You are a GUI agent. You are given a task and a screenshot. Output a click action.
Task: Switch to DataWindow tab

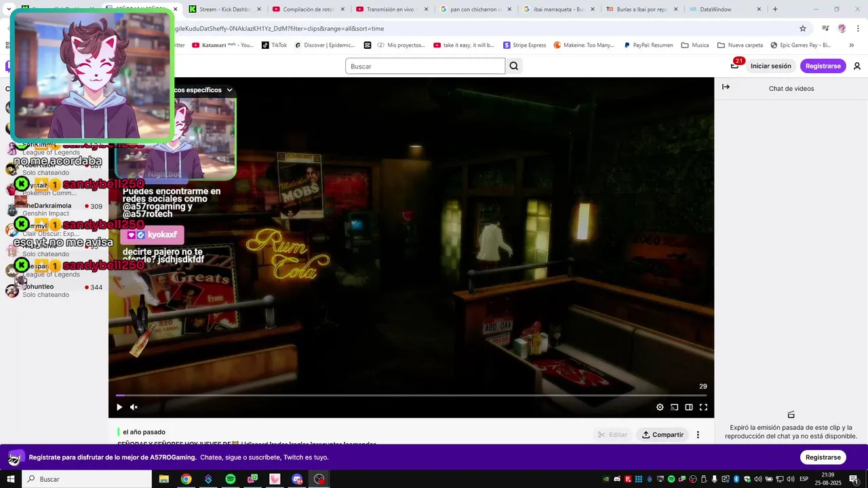coord(726,9)
